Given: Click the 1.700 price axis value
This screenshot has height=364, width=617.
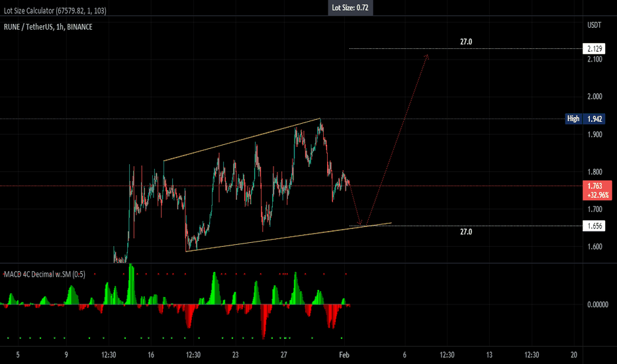Looking at the screenshot, I should 594,209.
